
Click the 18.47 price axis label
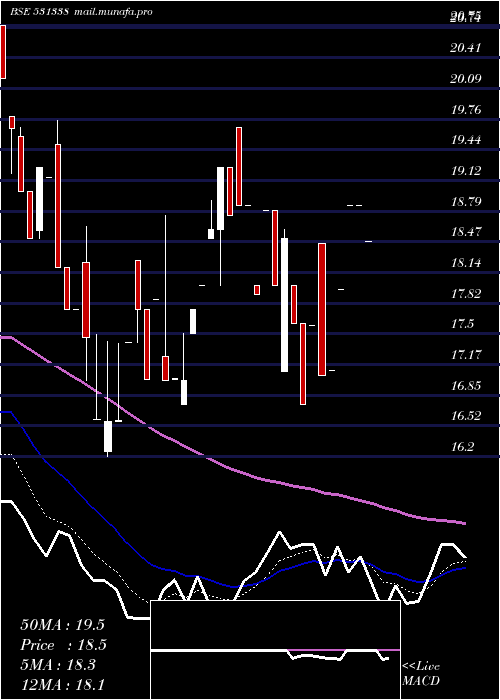pos(466,232)
